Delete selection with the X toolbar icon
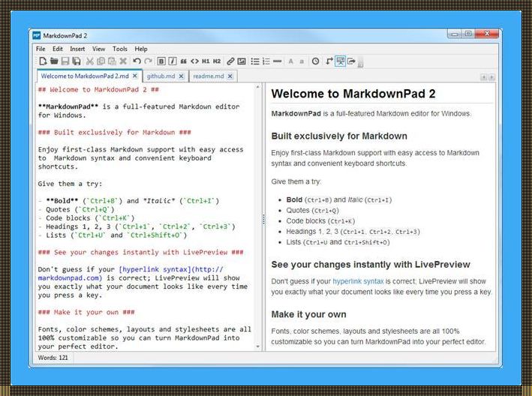Viewport: 532px width, 396px height. click(x=123, y=61)
